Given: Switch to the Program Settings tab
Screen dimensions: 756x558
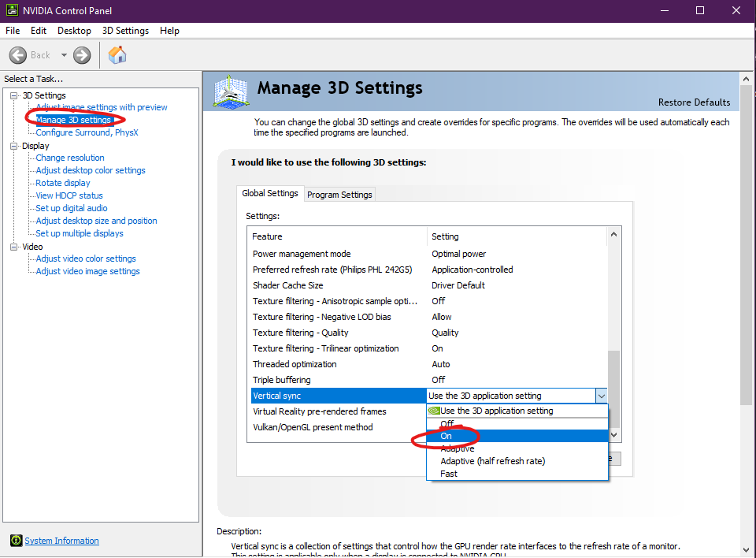Looking at the screenshot, I should 339,195.
